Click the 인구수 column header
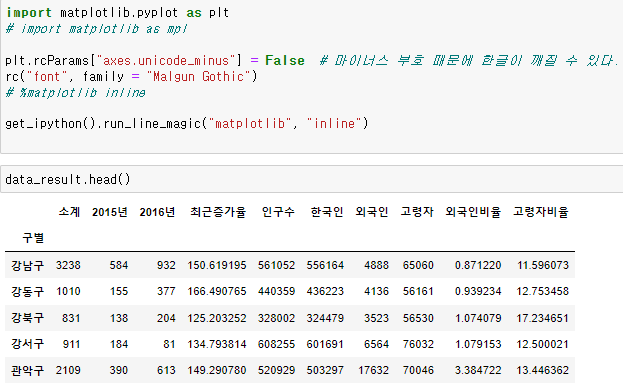 [x=278, y=212]
